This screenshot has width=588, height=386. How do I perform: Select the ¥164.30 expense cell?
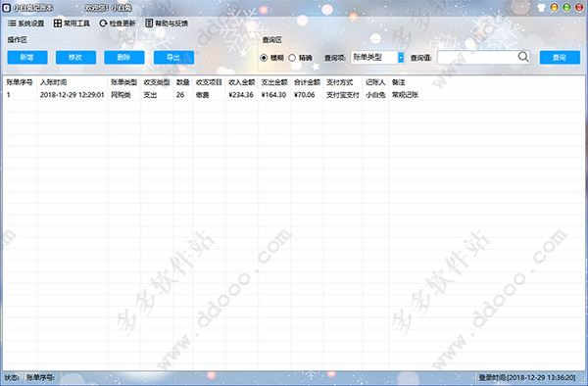pyautogui.click(x=273, y=95)
